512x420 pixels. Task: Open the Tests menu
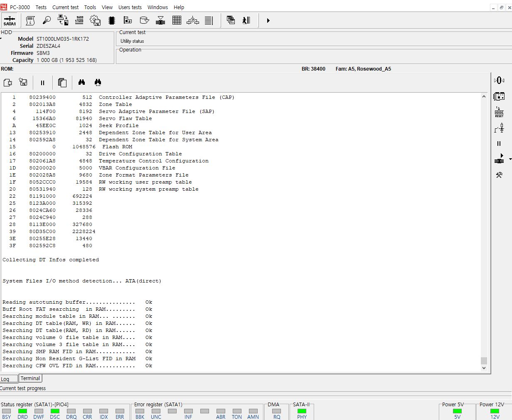pyautogui.click(x=41, y=7)
